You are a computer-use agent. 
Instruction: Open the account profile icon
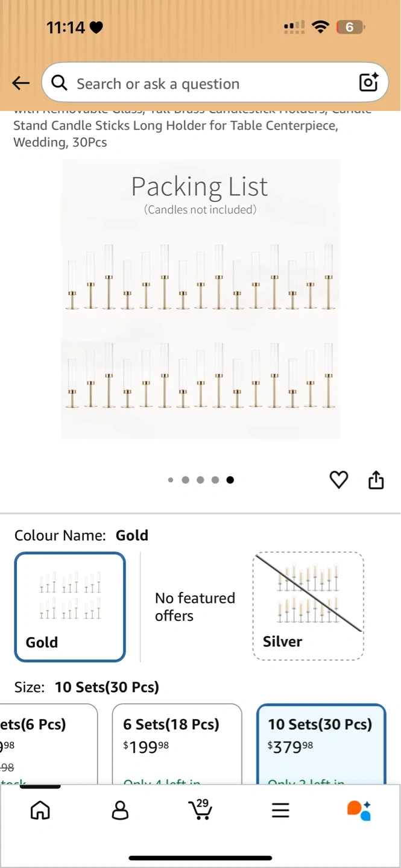pos(121,810)
